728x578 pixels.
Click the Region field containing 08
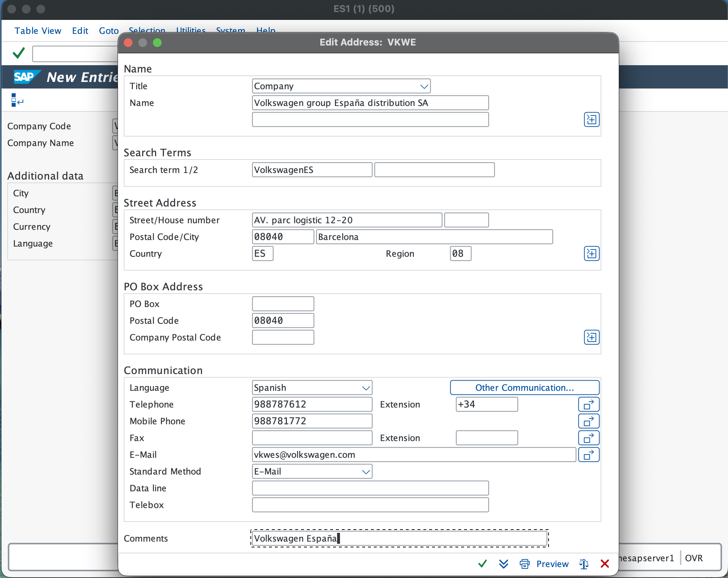460,253
